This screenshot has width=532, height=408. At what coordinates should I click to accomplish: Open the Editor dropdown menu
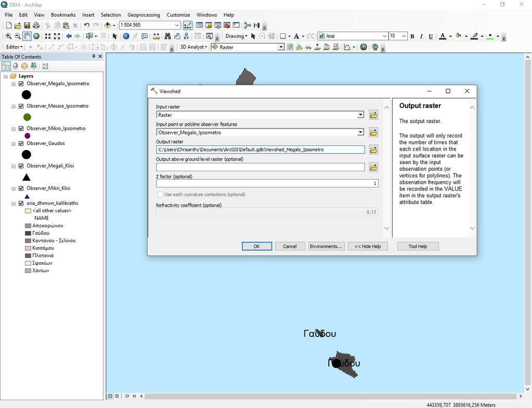(x=14, y=47)
